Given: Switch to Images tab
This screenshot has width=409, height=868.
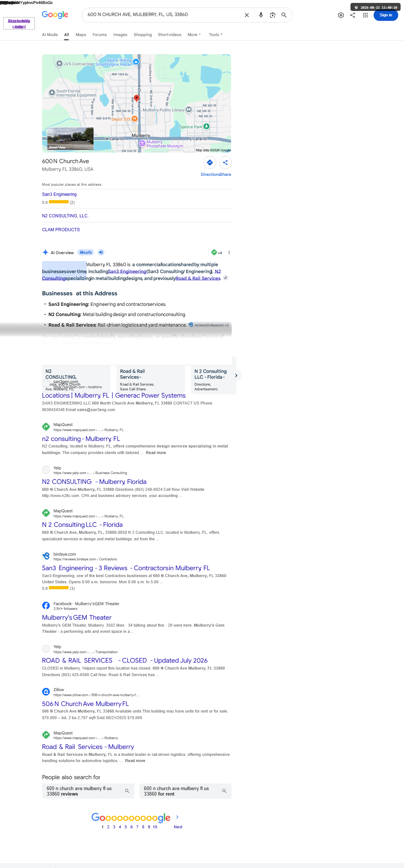Looking at the screenshot, I should pyautogui.click(x=120, y=35).
